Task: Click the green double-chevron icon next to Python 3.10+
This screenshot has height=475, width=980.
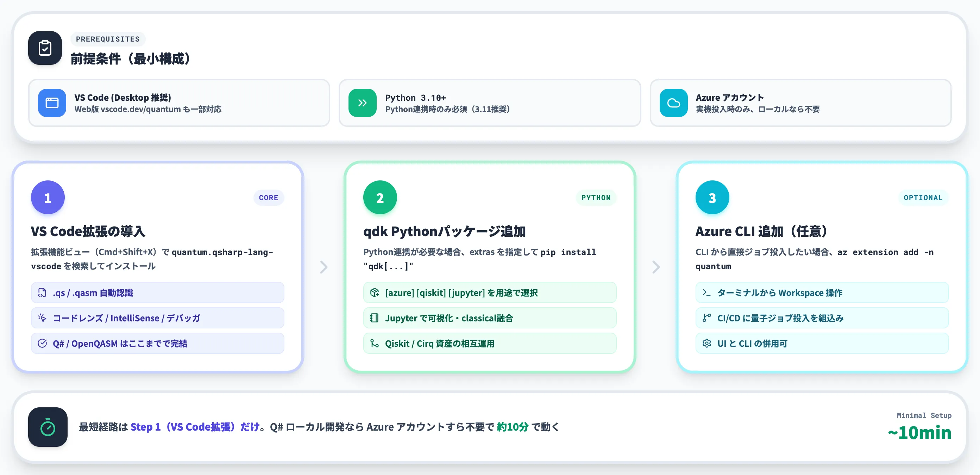Action: point(363,103)
